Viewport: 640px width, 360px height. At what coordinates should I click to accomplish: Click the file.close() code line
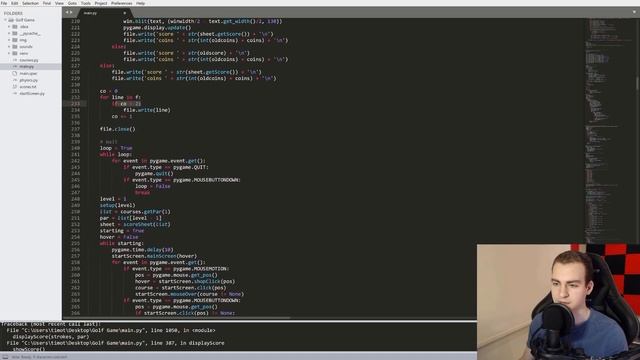tap(118, 129)
